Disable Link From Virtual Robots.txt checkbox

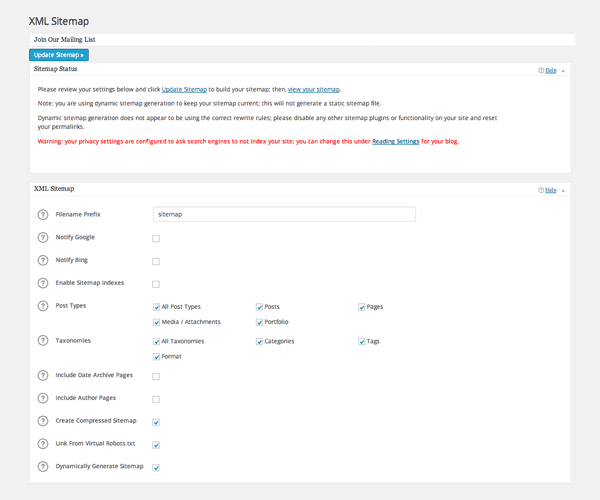[156, 445]
